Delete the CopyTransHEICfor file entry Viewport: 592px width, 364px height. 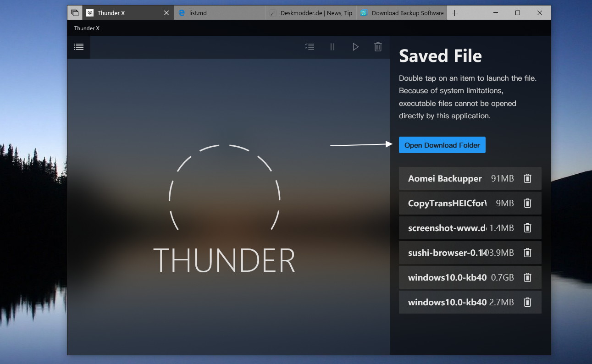click(527, 203)
